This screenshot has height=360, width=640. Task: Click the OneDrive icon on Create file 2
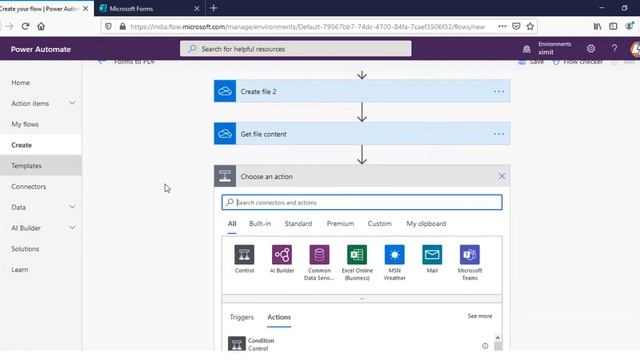coord(225,91)
